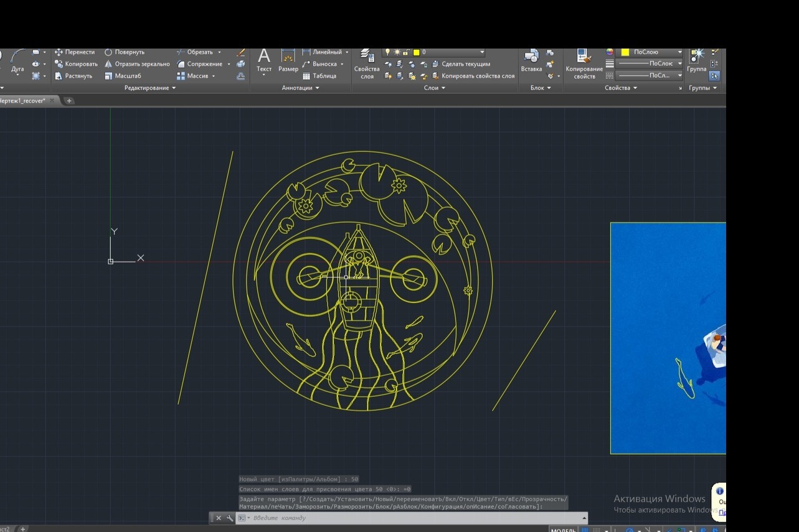Viewport: 799px width, 532px height.
Task: Toggle layer freeze sun icon
Action: click(397, 52)
